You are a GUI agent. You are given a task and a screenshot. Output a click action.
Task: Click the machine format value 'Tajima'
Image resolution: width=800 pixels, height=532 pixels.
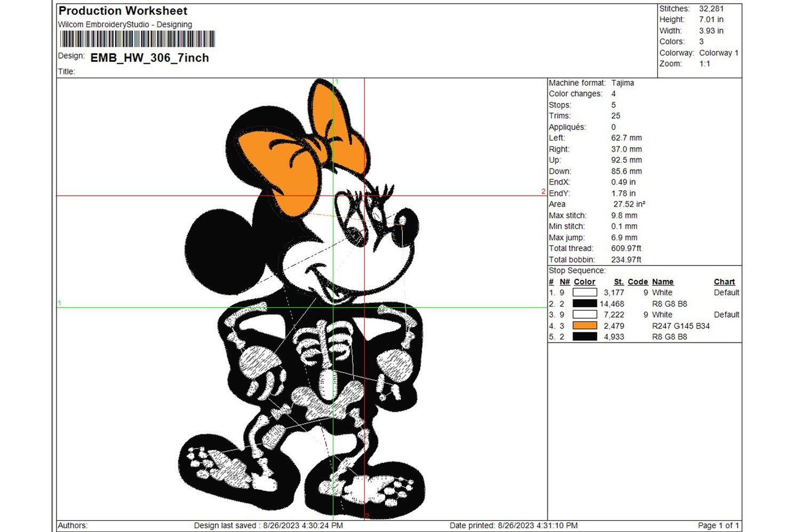click(622, 83)
